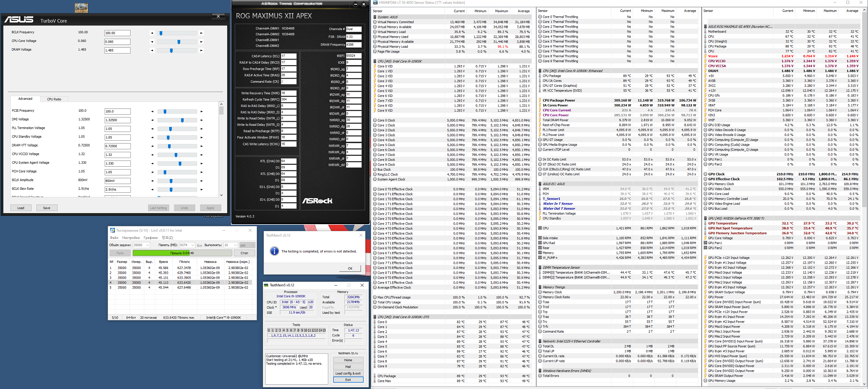Select LinX result row with 633.6420 ГФлопс
The image size is (868, 389).
(180, 283)
